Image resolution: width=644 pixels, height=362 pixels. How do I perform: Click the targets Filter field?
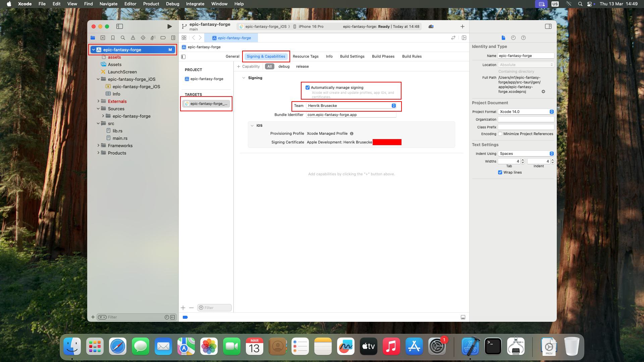214,308
